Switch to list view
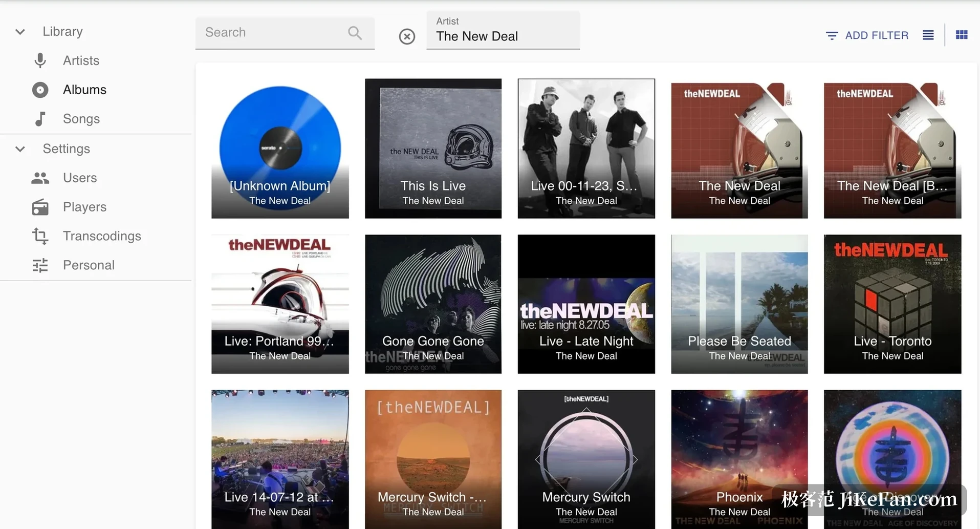The image size is (980, 529). [928, 35]
